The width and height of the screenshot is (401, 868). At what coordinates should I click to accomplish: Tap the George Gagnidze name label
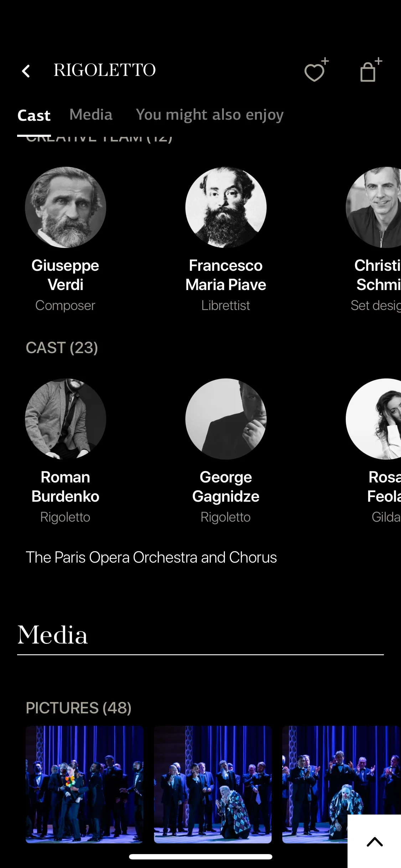coord(226,486)
